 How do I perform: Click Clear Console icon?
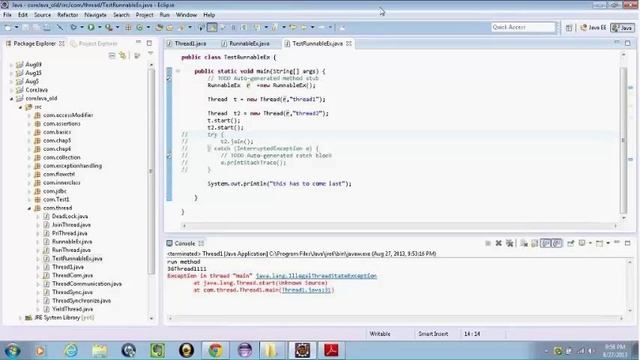point(524,243)
